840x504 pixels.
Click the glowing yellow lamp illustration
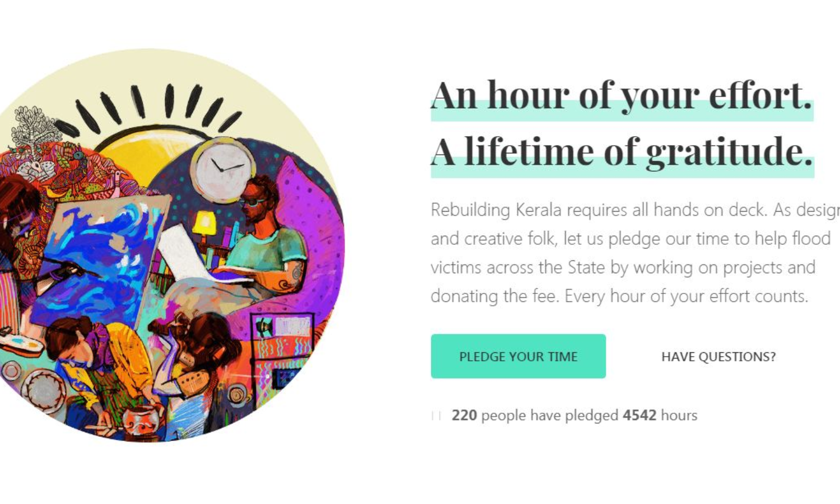[204, 224]
